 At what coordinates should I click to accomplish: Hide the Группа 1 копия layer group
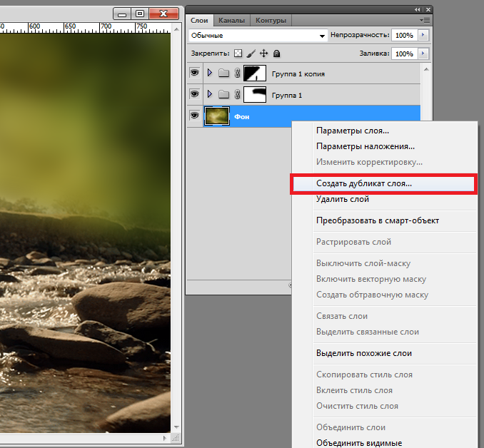(194, 73)
